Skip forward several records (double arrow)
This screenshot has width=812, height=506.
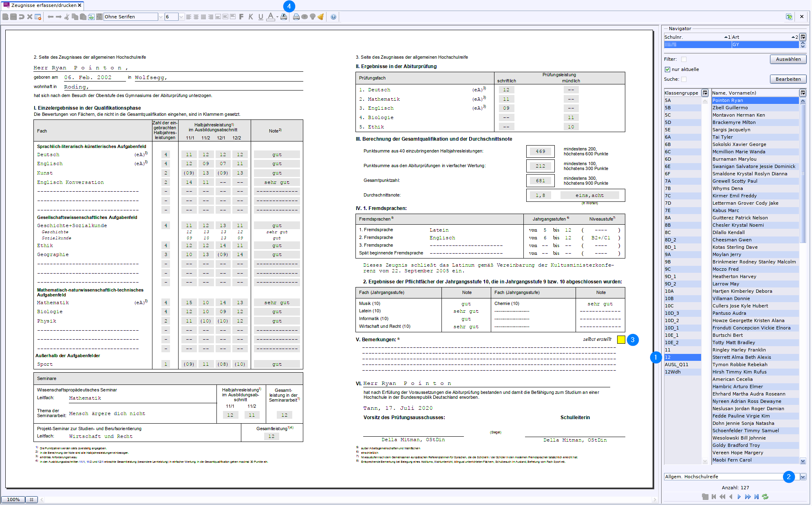pyautogui.click(x=748, y=497)
